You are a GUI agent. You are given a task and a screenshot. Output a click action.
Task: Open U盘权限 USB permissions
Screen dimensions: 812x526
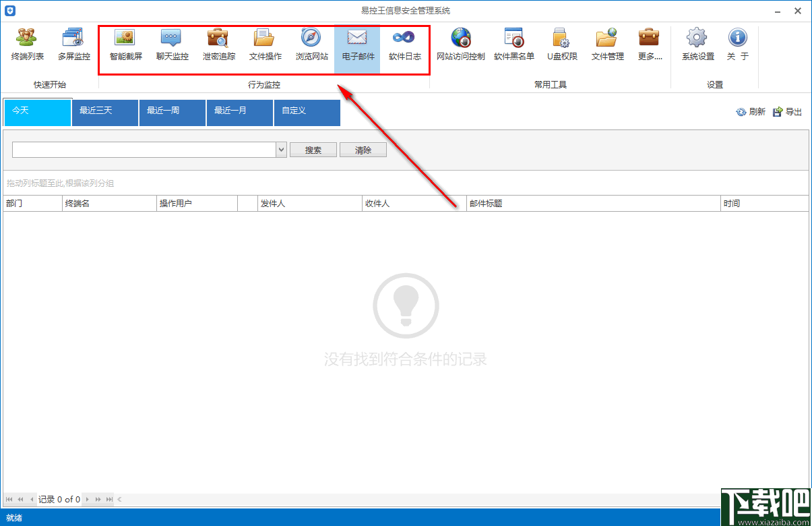coord(562,45)
